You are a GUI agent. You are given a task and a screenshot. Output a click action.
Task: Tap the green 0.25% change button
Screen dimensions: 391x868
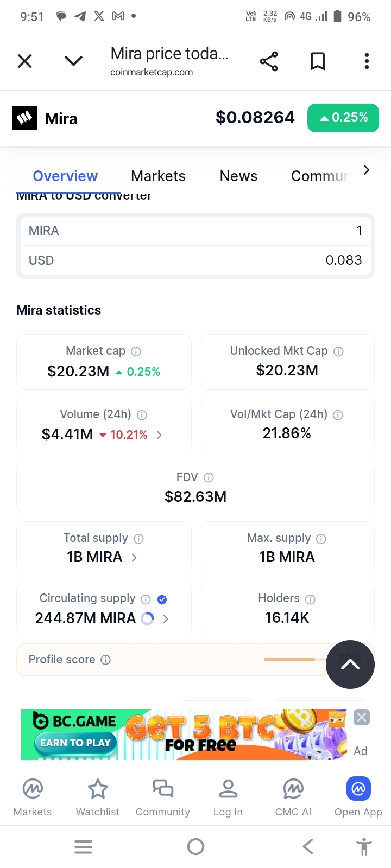click(343, 118)
